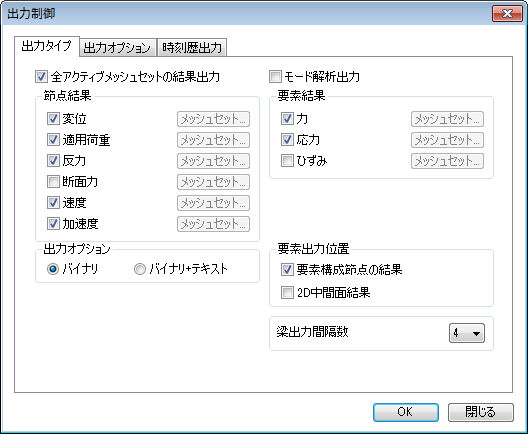Enable the モード解析出力 checkbox
This screenshot has height=434, width=528.
click(x=275, y=77)
